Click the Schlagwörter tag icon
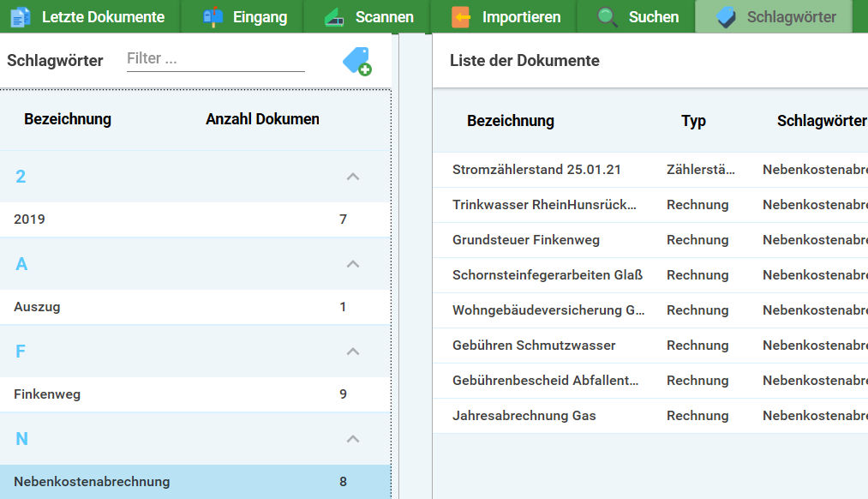 726,17
